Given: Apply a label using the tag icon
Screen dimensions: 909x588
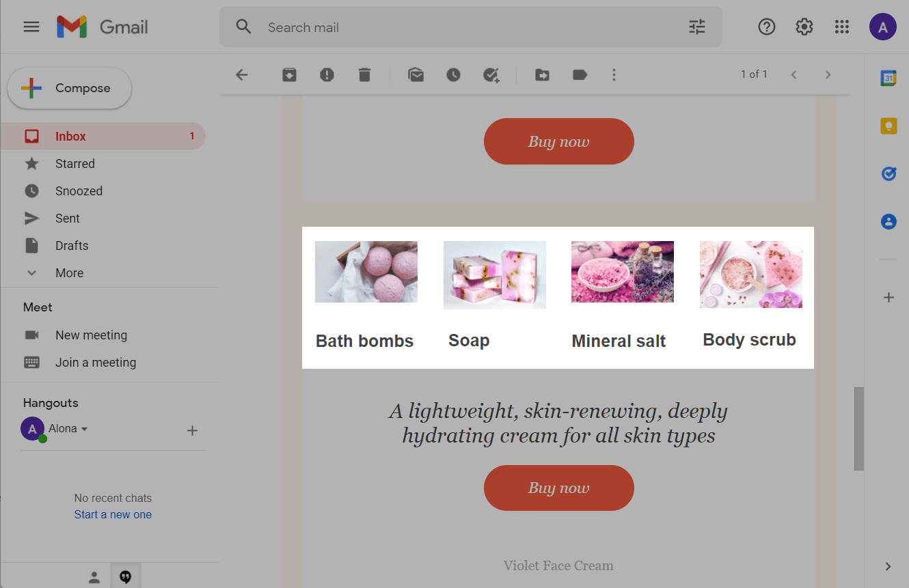Looking at the screenshot, I should pyautogui.click(x=580, y=75).
